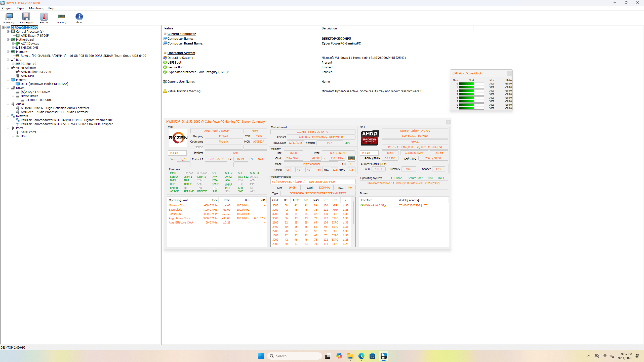The height and width of the screenshot is (362, 644).
Task: Show hidden tray icons chevron
Action: pyautogui.click(x=589, y=356)
